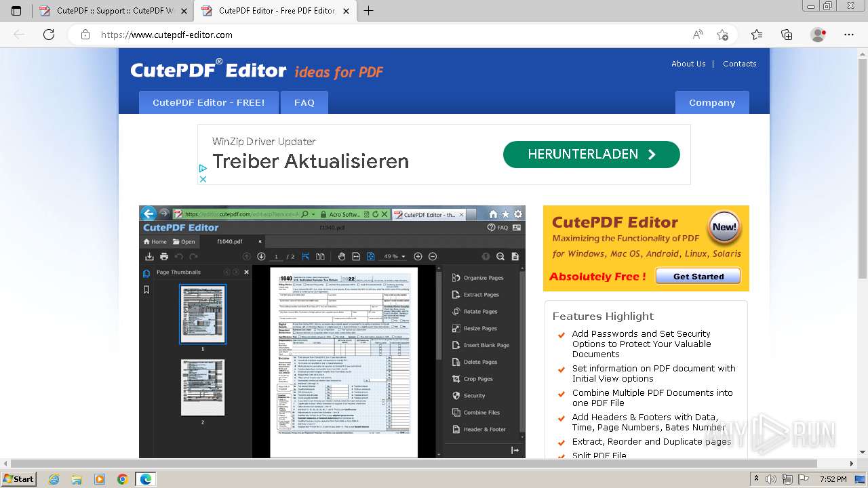Select page 2 thumbnail in screenshot
868x488 pixels.
[x=203, y=388]
